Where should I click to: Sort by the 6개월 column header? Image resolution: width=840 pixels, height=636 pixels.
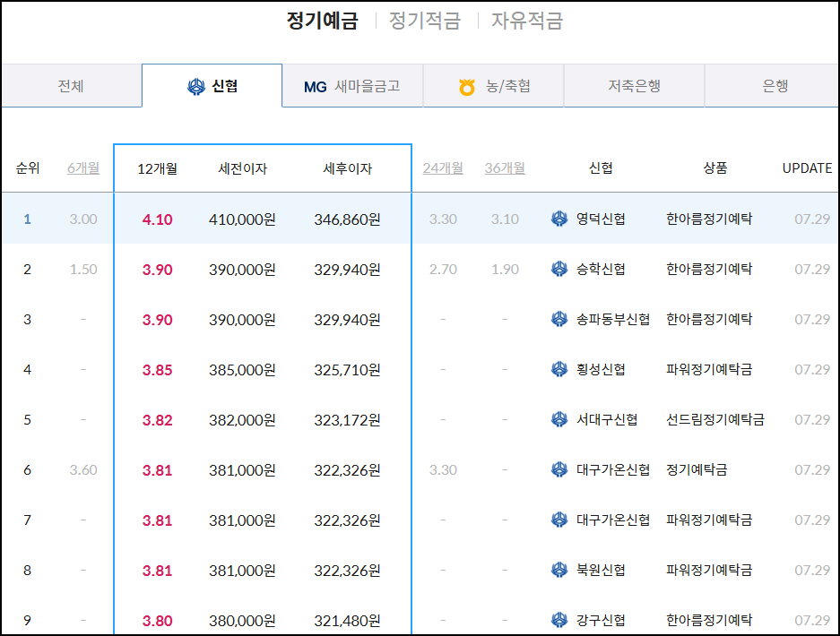tap(83, 168)
